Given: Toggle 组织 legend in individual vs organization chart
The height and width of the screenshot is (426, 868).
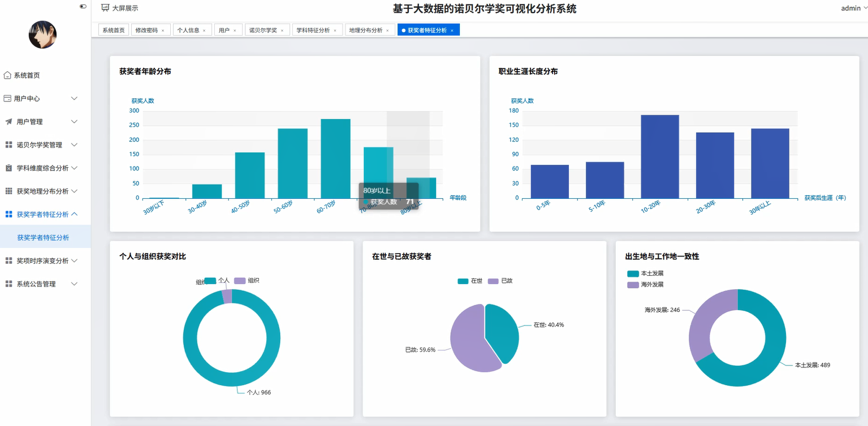Looking at the screenshot, I should 247,280.
